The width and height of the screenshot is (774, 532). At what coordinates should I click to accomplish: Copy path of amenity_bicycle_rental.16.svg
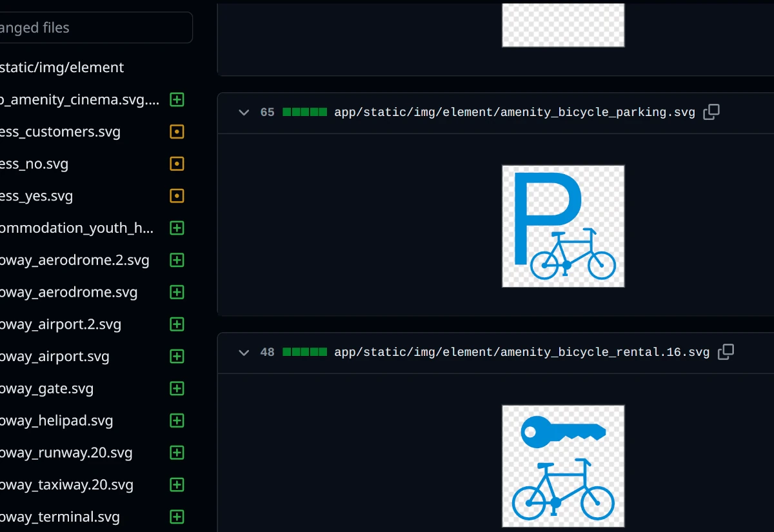point(726,352)
